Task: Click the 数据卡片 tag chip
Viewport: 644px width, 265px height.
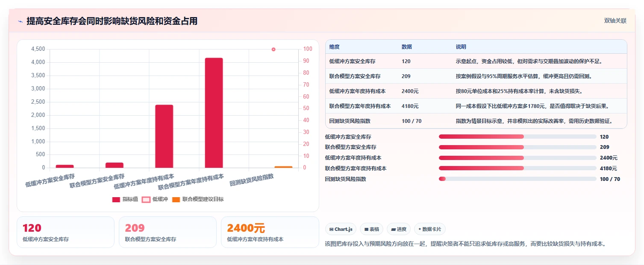Action: [430, 229]
